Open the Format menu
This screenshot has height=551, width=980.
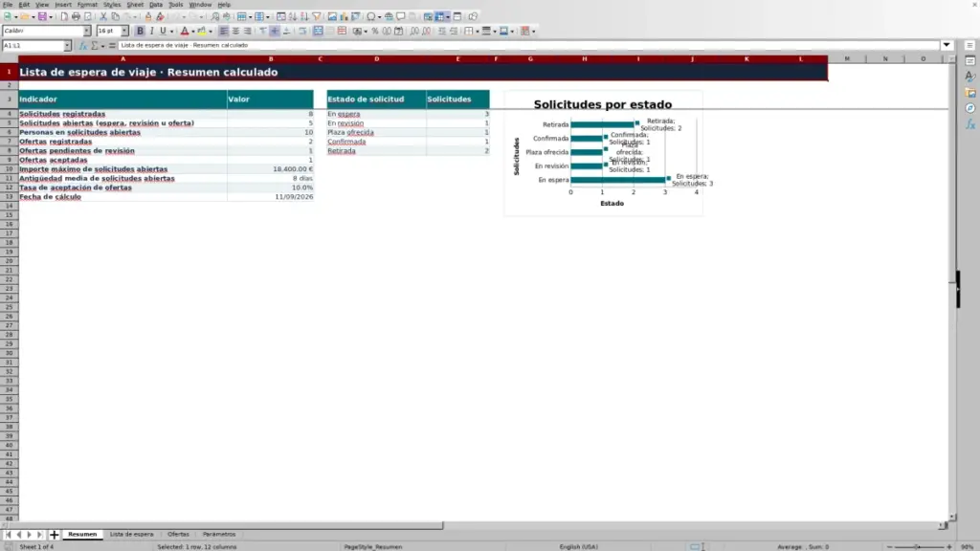[87, 5]
